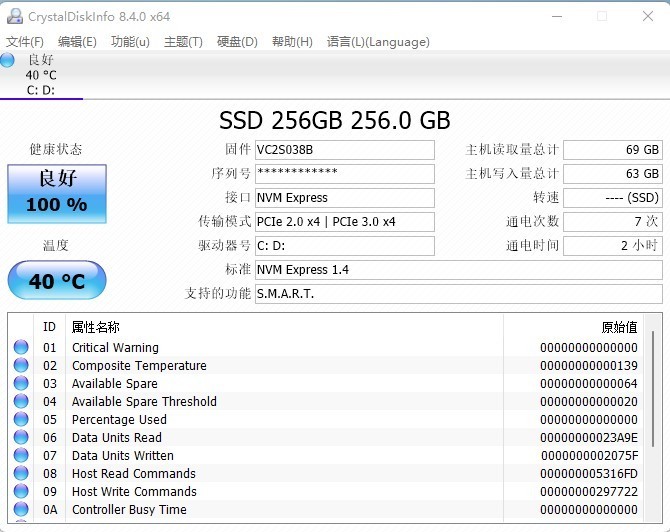Click the ID column header
670x532 pixels.
click(50, 327)
